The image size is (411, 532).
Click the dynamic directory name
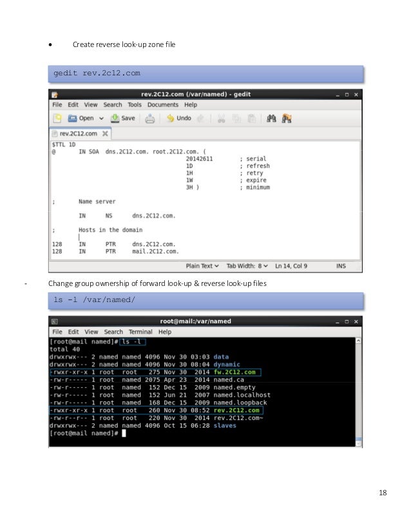pos(227,365)
